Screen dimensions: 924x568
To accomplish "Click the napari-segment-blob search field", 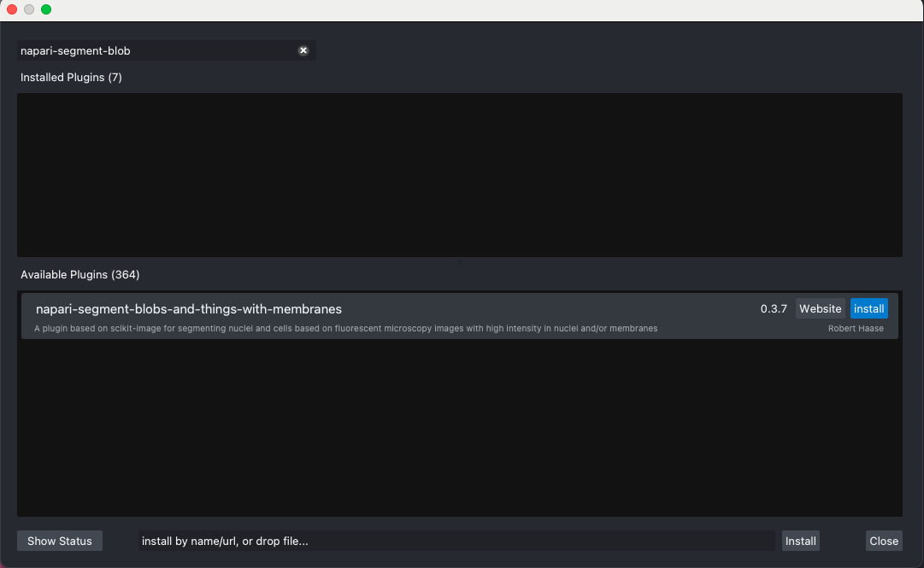I will coord(166,50).
